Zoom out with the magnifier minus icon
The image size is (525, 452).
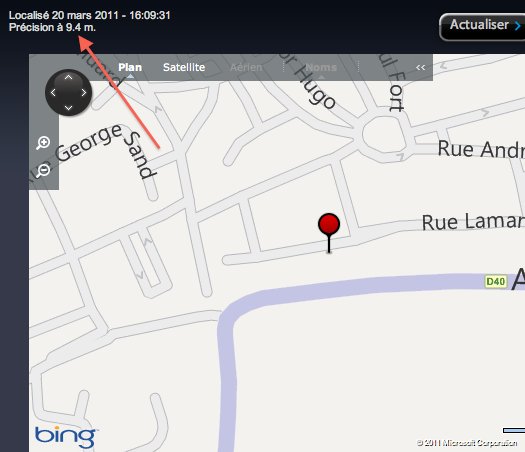43,171
